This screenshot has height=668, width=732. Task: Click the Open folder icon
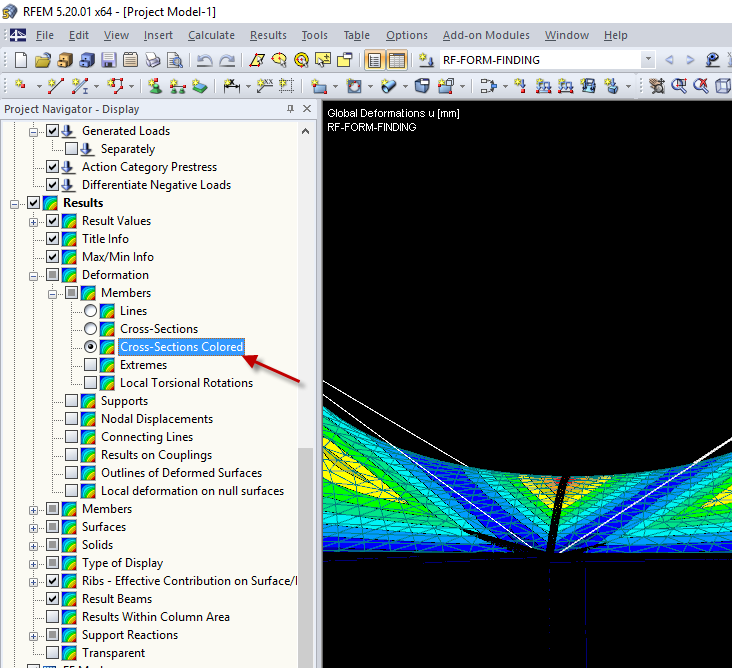click(43, 60)
